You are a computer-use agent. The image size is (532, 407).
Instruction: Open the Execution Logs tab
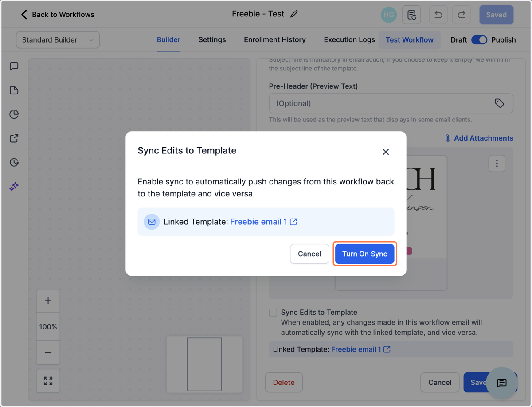point(349,40)
